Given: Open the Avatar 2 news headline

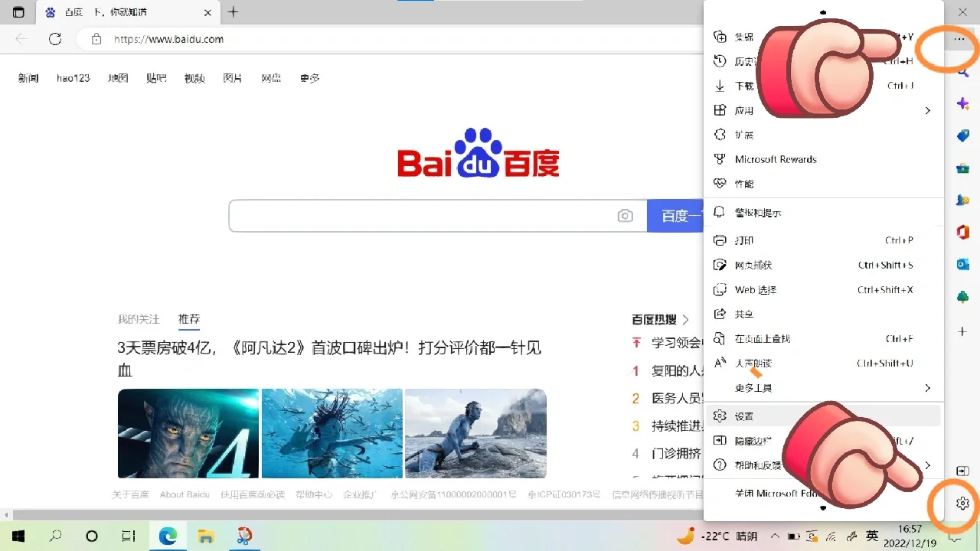Looking at the screenshot, I should [x=329, y=359].
